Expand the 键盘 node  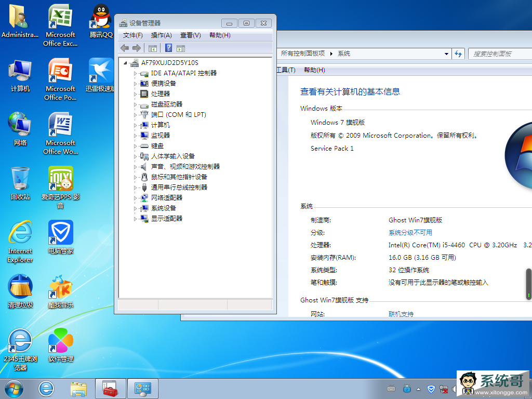135,146
